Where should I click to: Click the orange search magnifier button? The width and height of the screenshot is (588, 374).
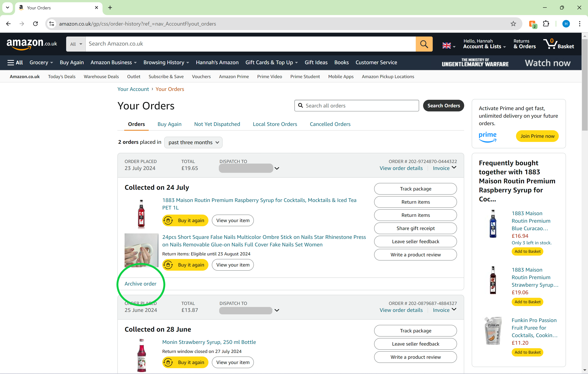coord(424,44)
